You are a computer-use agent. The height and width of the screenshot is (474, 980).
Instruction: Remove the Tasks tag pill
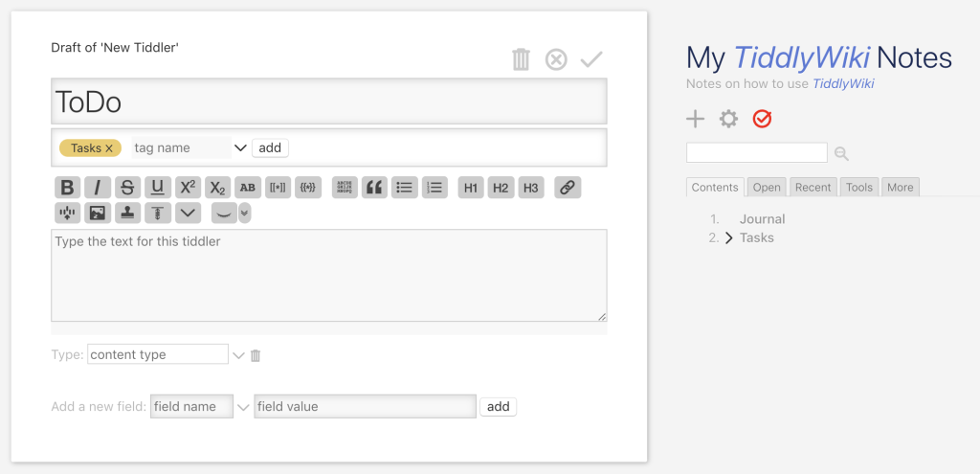click(x=109, y=148)
